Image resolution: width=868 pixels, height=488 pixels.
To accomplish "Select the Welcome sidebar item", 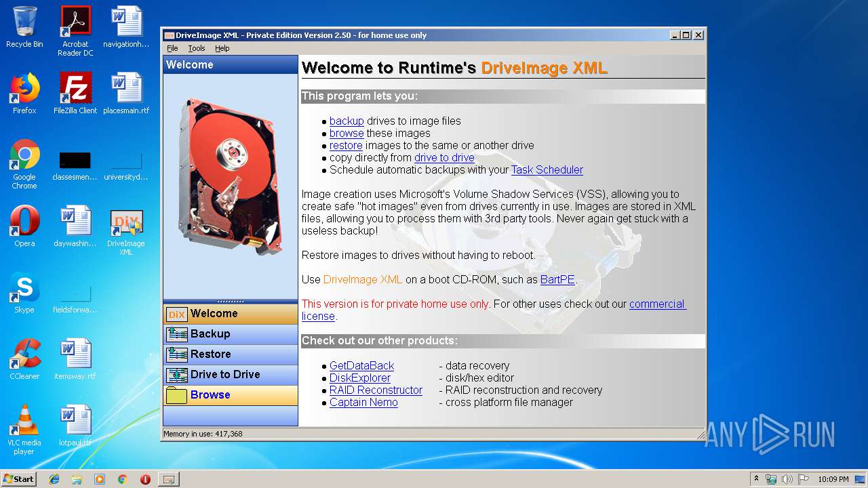I will pyautogui.click(x=231, y=314).
